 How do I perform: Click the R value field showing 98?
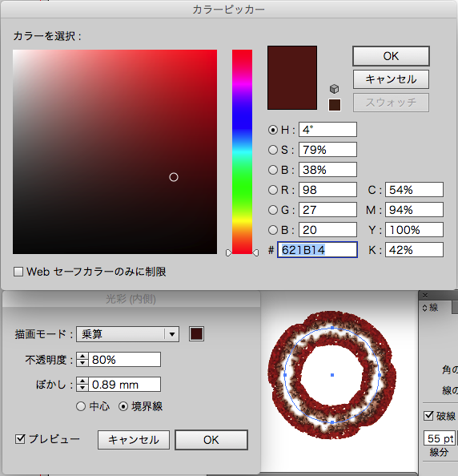(x=327, y=190)
